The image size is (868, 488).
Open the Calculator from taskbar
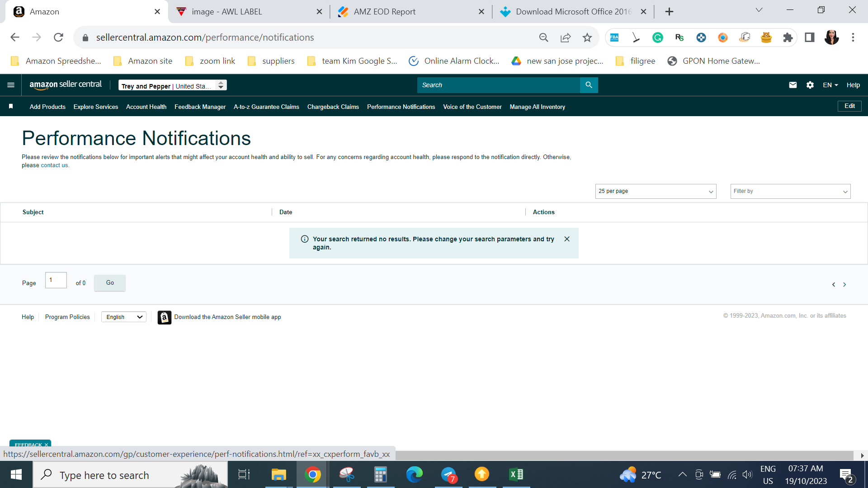(x=381, y=474)
